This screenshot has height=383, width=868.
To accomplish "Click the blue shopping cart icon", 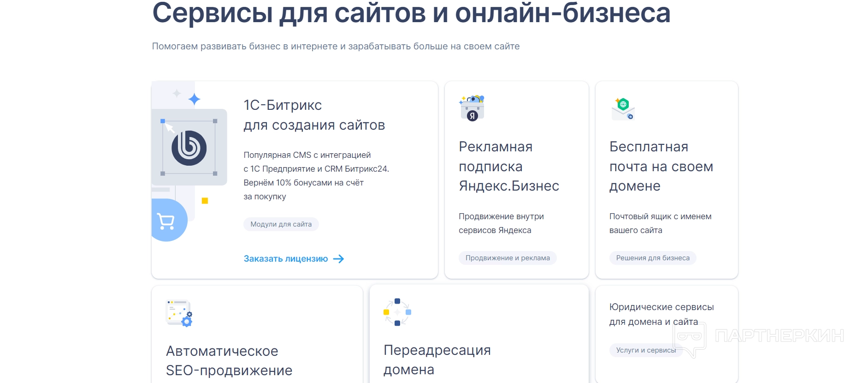I will point(166,221).
